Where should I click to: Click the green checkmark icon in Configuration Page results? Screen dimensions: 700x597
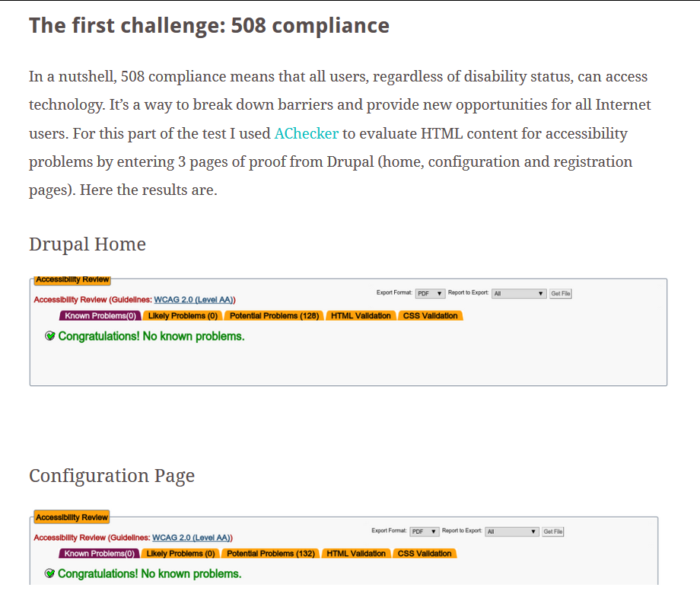coord(49,573)
